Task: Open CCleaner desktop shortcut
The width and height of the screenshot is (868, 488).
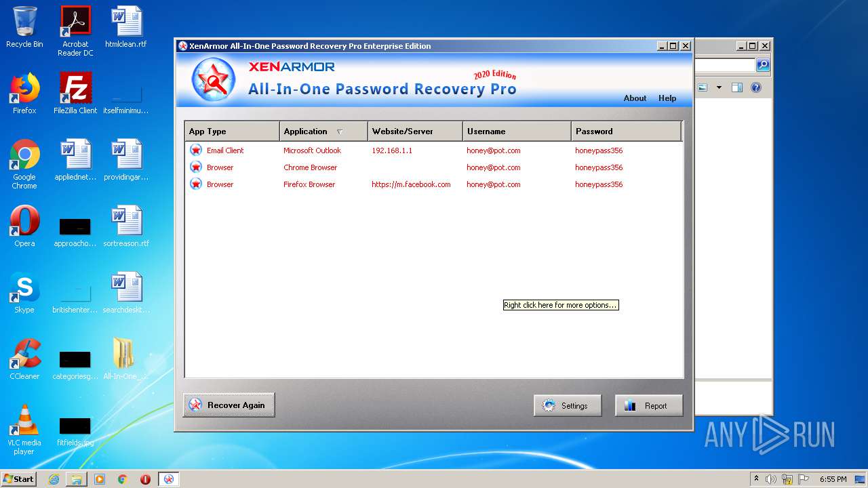Action: pos(24,359)
